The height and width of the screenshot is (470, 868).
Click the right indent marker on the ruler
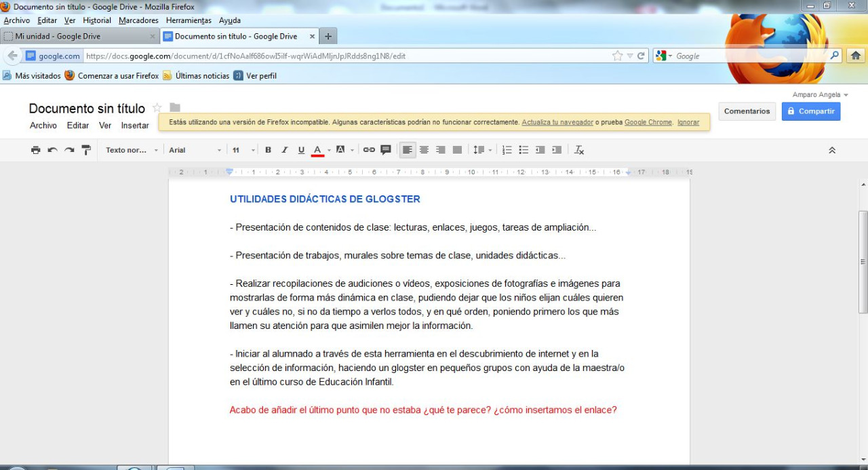pos(629,173)
